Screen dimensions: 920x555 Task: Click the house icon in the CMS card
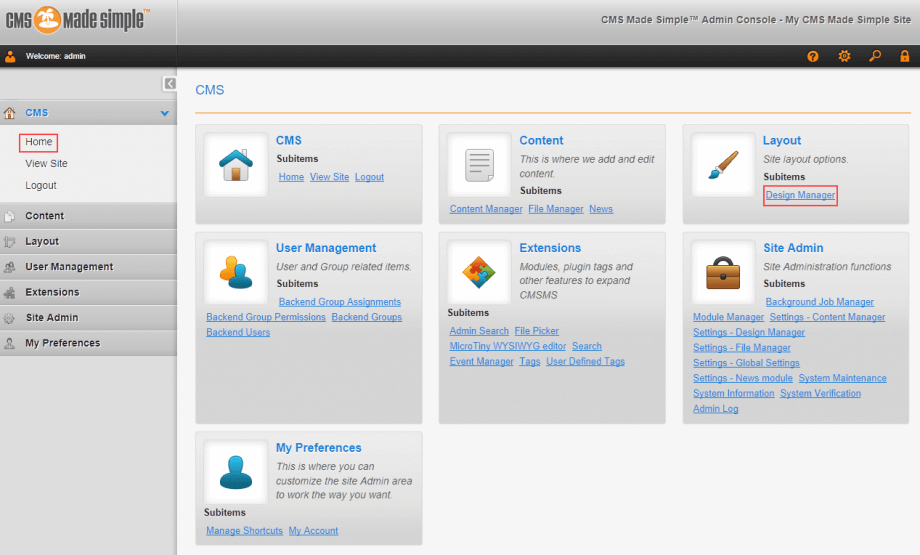click(236, 165)
